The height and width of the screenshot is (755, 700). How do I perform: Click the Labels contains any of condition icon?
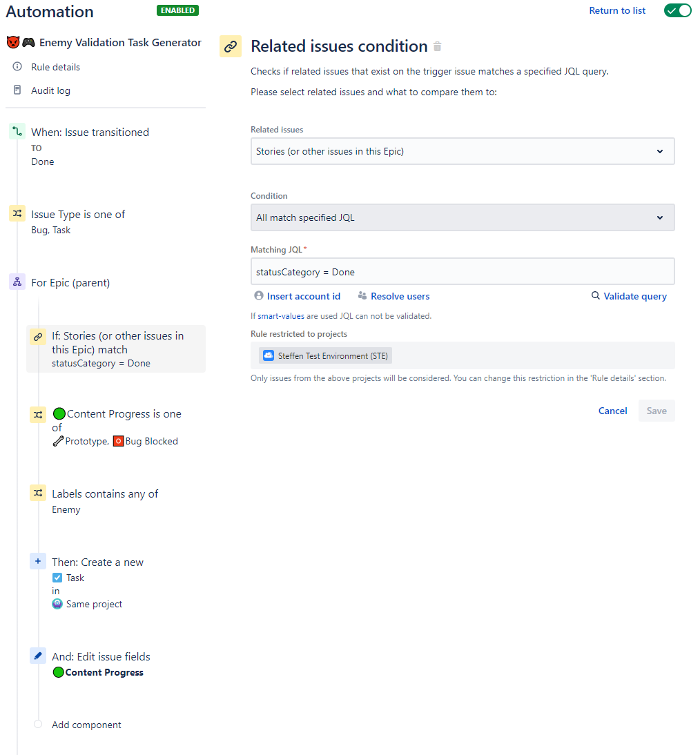click(x=38, y=493)
